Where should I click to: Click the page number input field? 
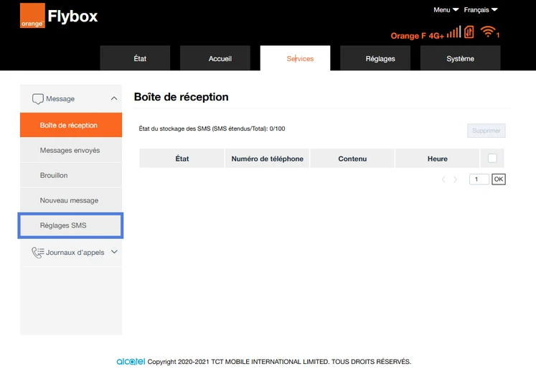[x=479, y=179]
